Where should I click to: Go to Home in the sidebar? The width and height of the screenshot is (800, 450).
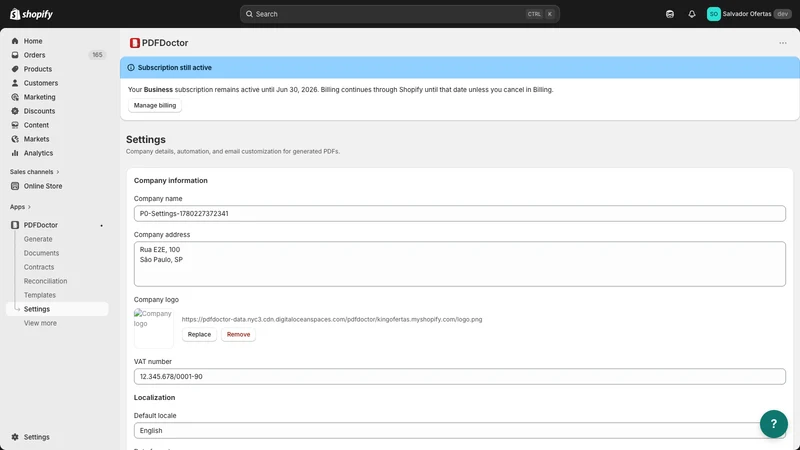[33, 41]
